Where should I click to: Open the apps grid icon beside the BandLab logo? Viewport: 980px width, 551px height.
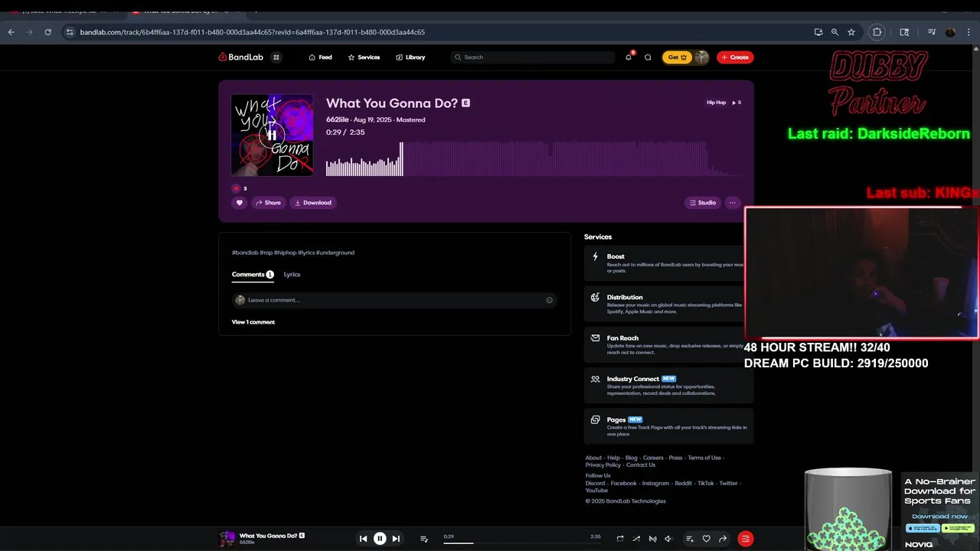click(x=276, y=57)
